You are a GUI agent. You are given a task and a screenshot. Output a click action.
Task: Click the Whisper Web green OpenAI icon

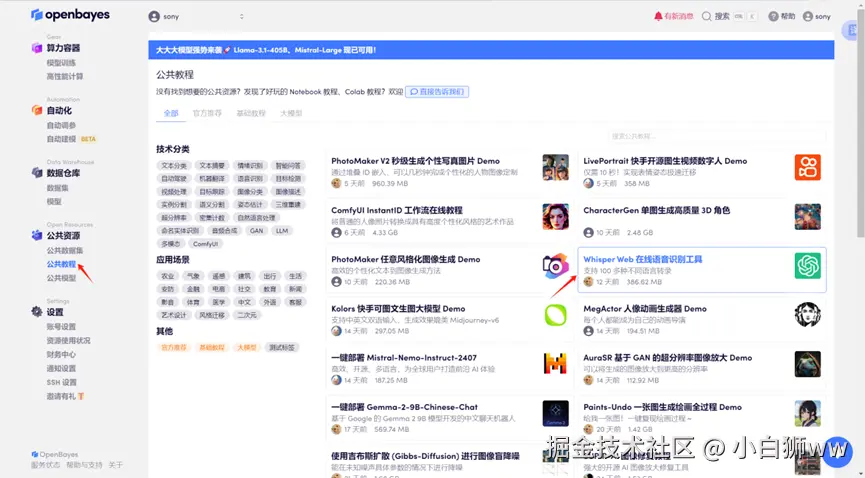(808, 266)
